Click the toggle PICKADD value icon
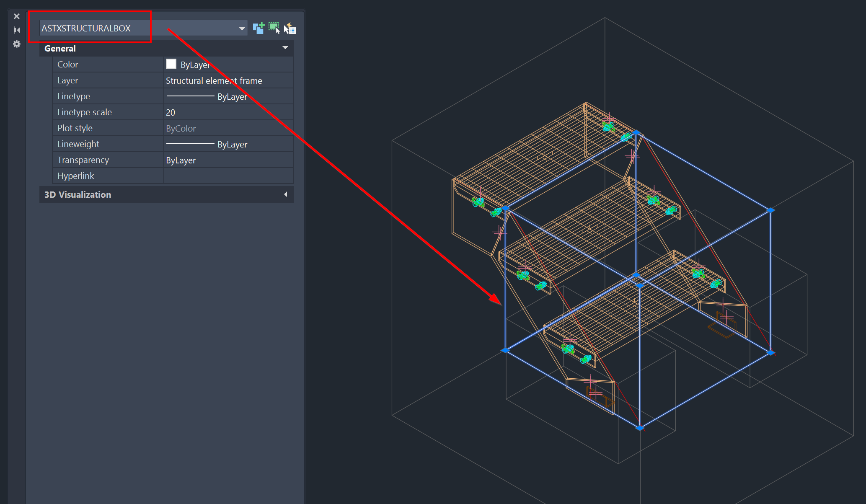Viewport: 866px width, 504px height. [x=259, y=28]
